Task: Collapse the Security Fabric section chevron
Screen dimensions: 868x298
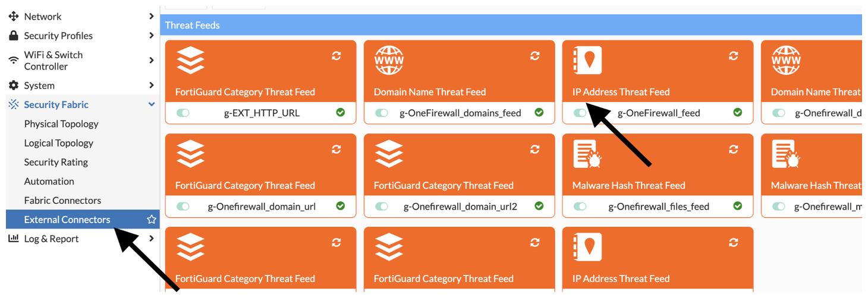Action: pos(152,104)
